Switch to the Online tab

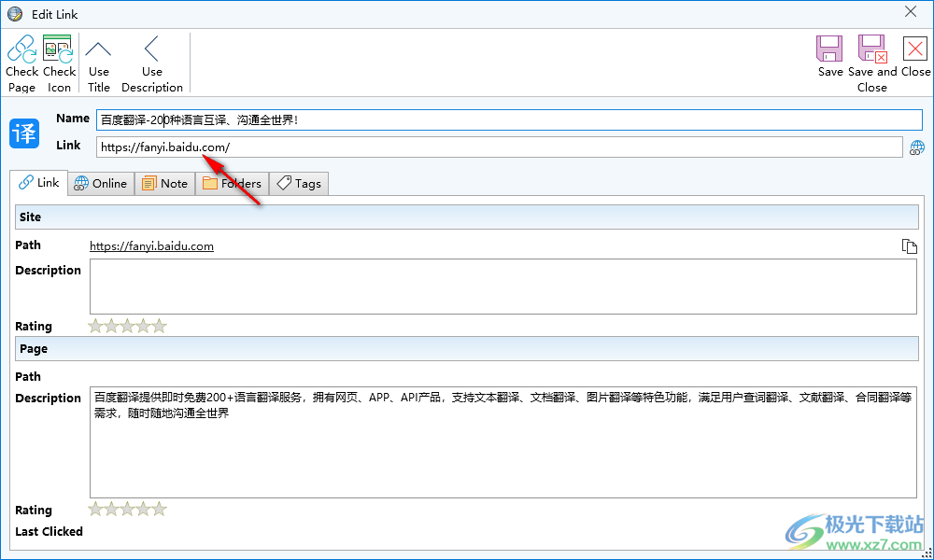pyautogui.click(x=101, y=184)
